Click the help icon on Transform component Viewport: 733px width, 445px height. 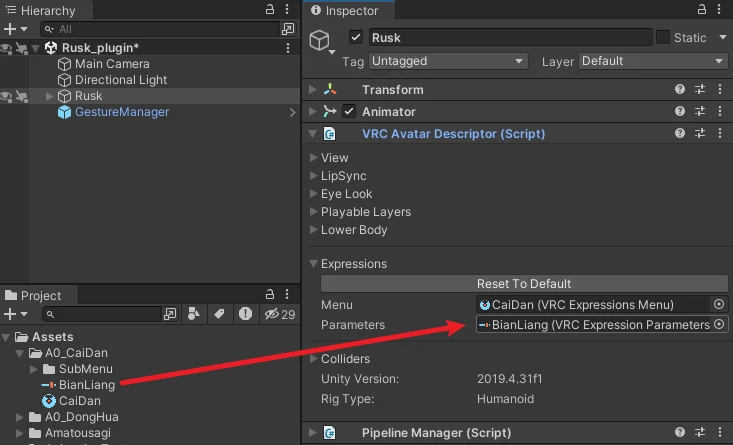click(x=680, y=90)
